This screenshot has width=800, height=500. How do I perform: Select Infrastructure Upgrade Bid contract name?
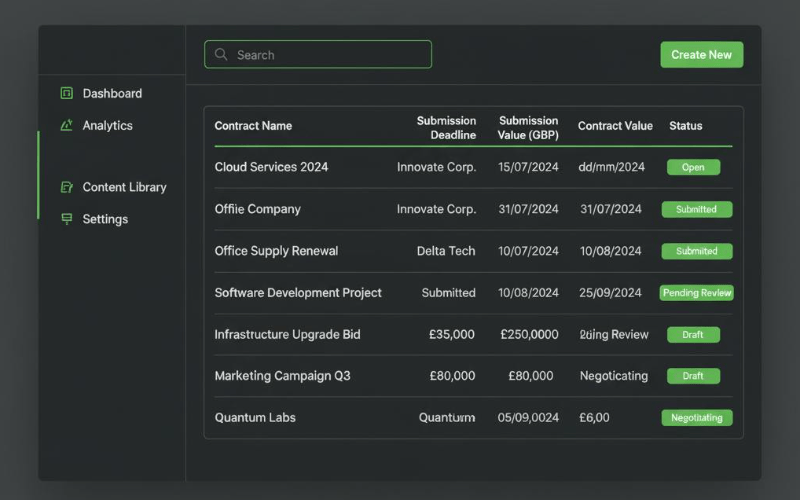click(x=287, y=335)
